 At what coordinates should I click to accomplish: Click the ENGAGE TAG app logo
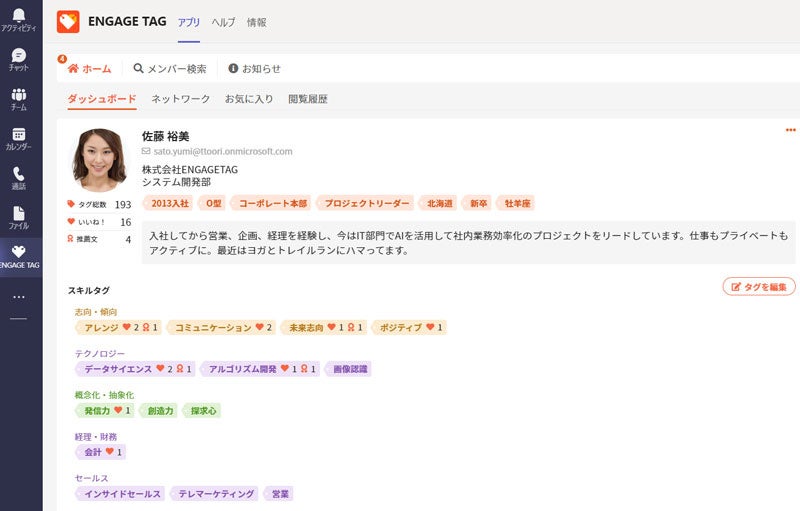(68, 21)
